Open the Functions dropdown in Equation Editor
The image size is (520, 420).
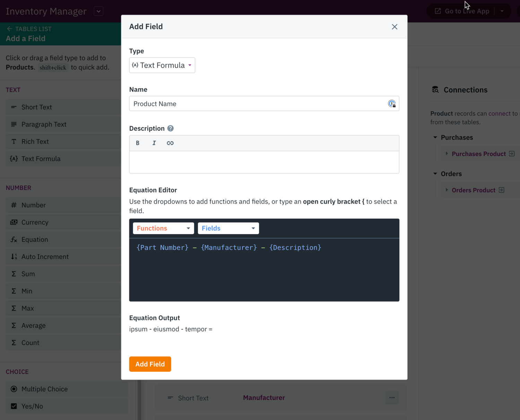click(x=163, y=228)
